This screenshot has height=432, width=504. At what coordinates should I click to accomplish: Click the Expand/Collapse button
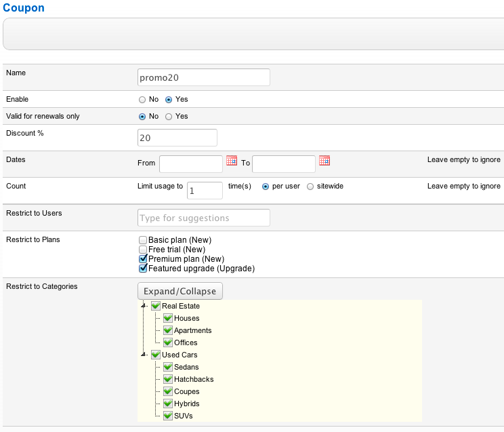(180, 291)
